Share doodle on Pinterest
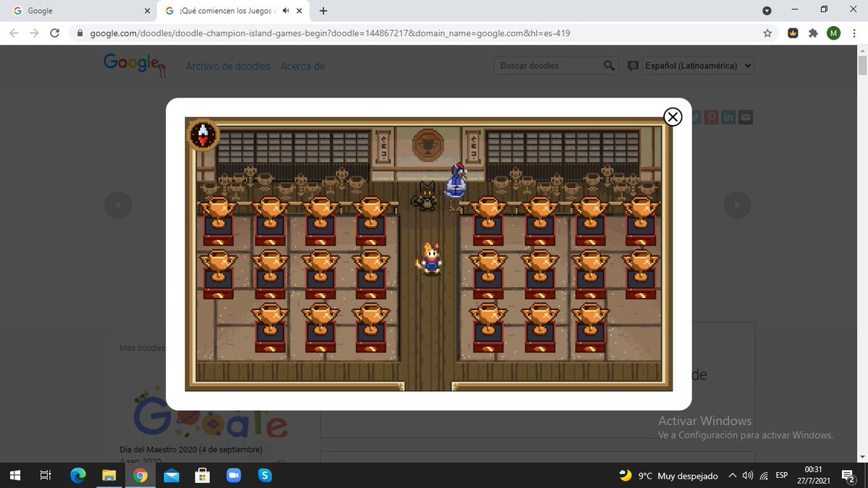The height and width of the screenshot is (488, 868). (x=712, y=117)
